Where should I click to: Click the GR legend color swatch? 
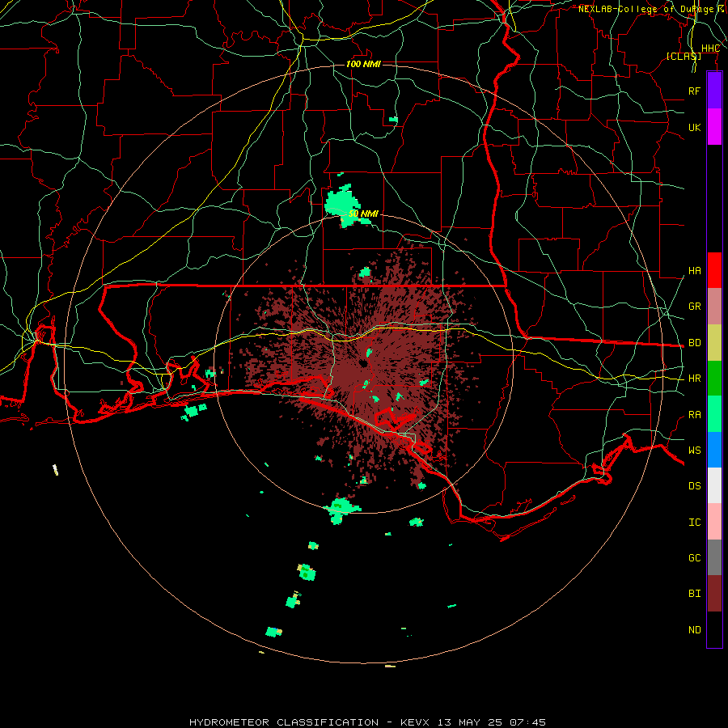click(x=714, y=307)
